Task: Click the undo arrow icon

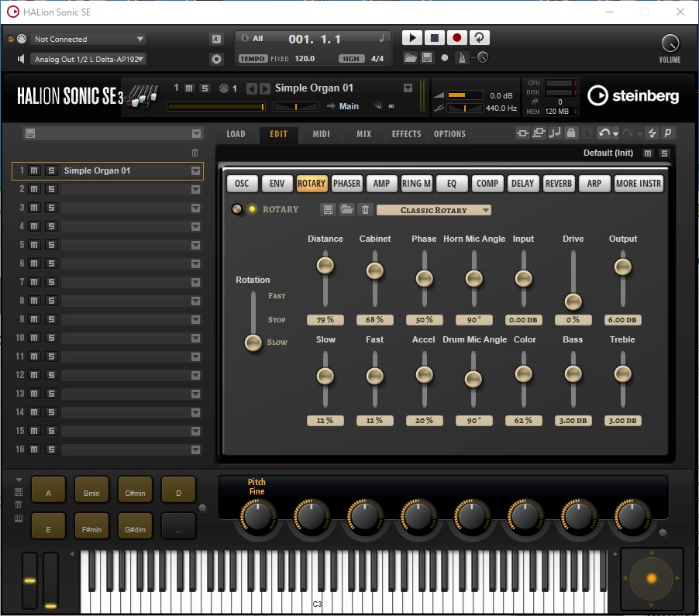Action: pos(604,132)
